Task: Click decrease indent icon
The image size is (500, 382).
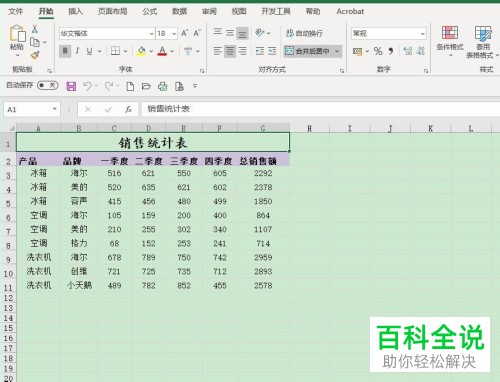Action: [260, 51]
